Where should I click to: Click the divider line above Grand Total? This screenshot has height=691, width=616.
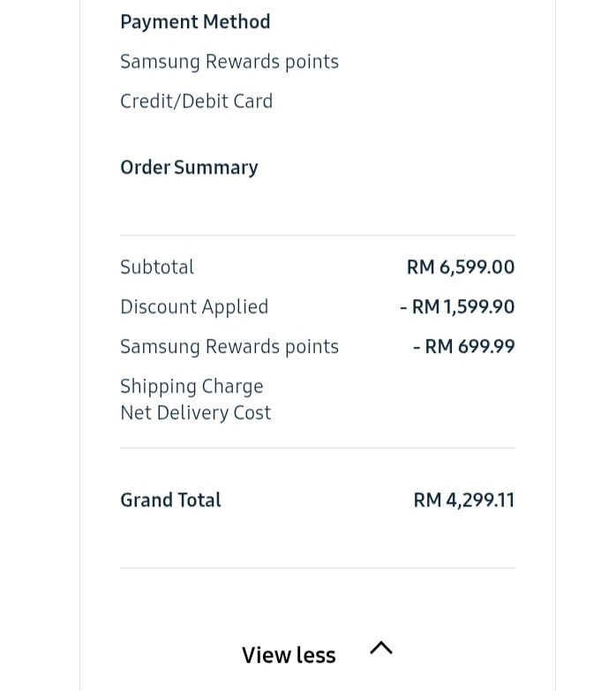tap(318, 448)
